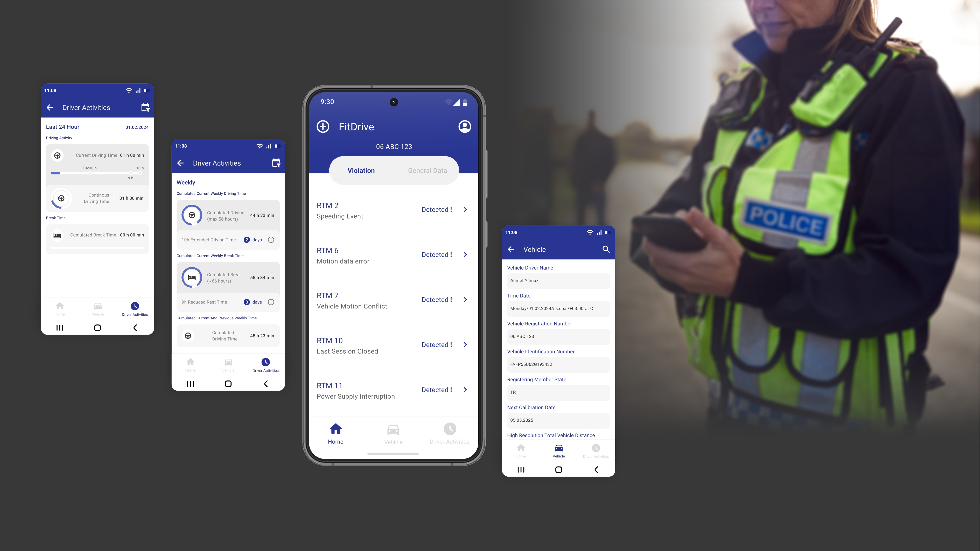Screen dimensions: 980x551
Task: Toggle the 10h Extended Driving Time info icon
Action: (x=271, y=239)
